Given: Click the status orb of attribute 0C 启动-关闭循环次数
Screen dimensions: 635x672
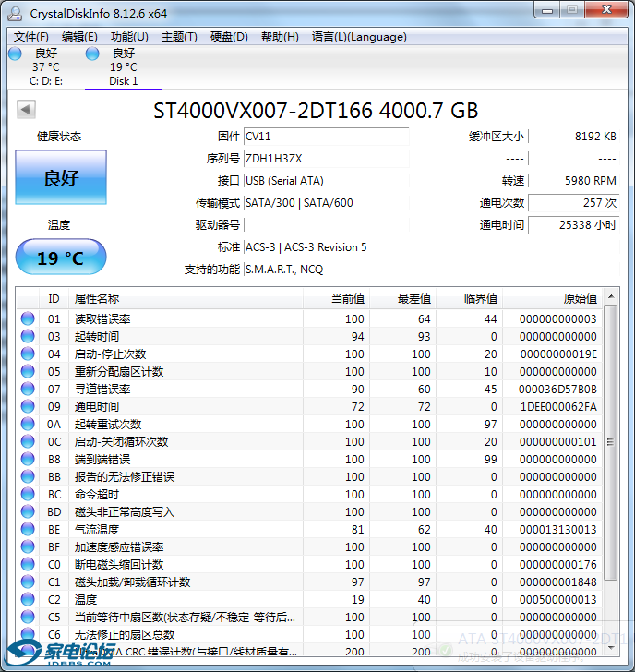Looking at the screenshot, I should pos(28,441).
